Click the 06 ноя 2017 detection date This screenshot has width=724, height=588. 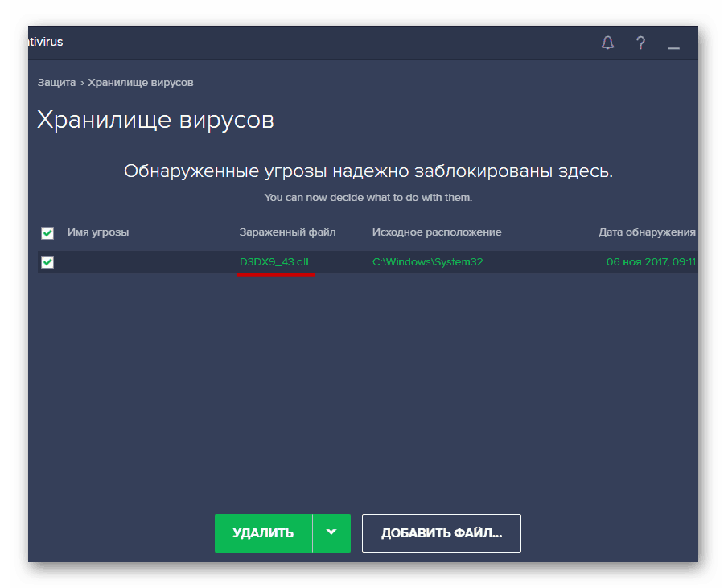651,262
